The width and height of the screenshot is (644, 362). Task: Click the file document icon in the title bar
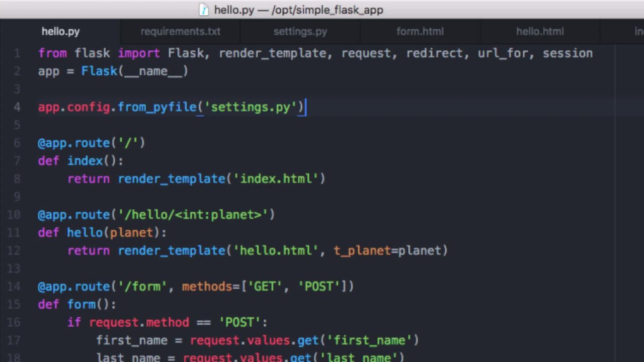pyautogui.click(x=204, y=10)
